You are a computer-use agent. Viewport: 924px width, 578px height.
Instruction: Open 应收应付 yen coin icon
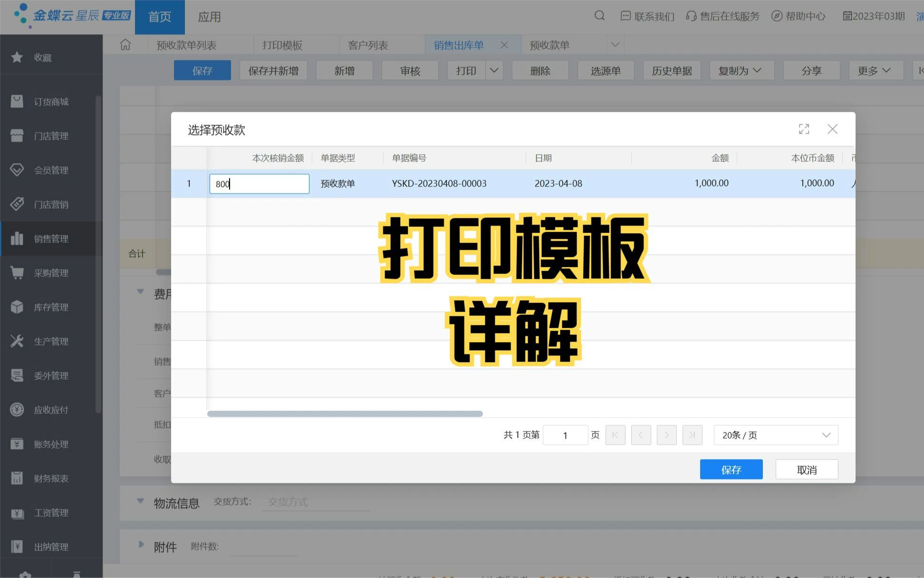(x=17, y=410)
